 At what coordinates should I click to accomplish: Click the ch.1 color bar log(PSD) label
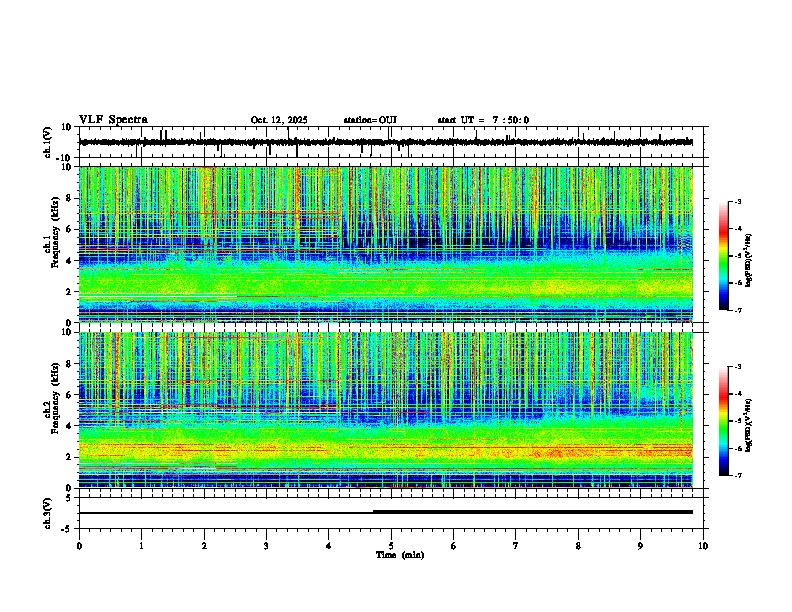pos(749,261)
